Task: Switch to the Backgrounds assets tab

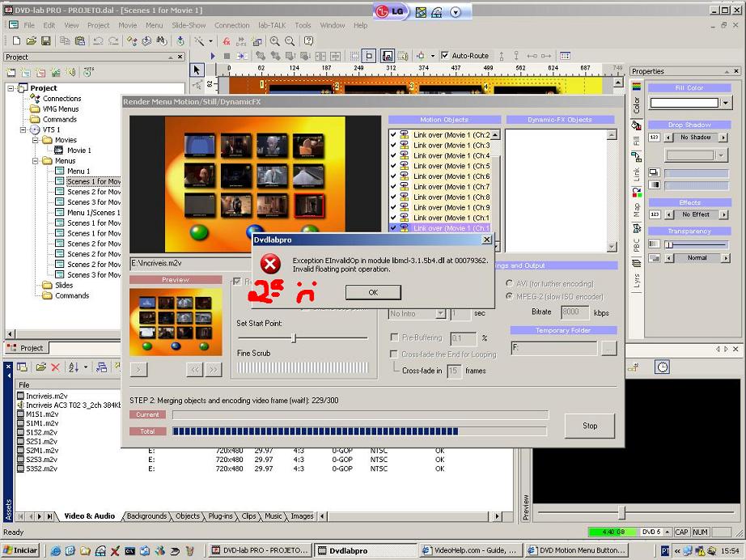Action: click(146, 516)
